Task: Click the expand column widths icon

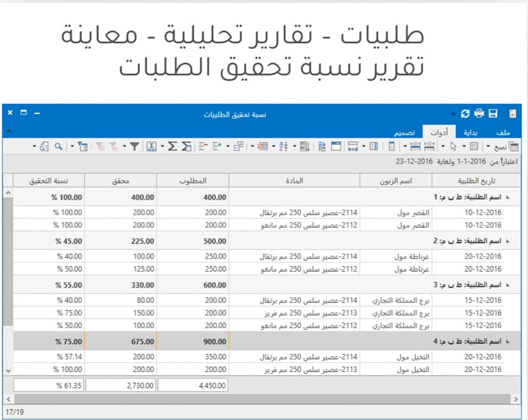Action: click(x=415, y=146)
